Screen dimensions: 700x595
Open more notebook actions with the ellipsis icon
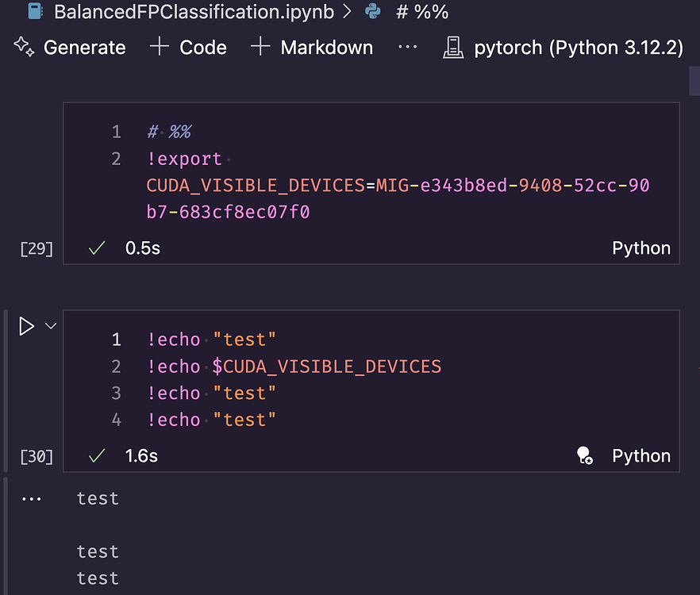pos(408,48)
